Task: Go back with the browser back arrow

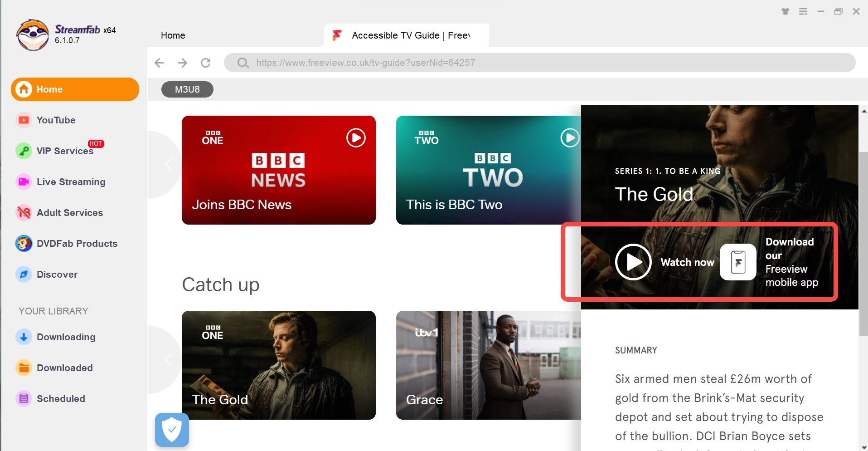Action: (x=159, y=63)
